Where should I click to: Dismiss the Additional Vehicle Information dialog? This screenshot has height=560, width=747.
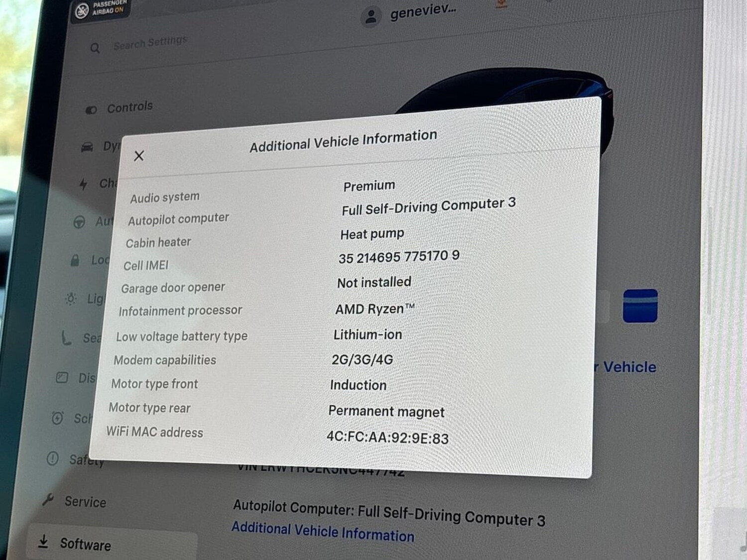pos(139,156)
